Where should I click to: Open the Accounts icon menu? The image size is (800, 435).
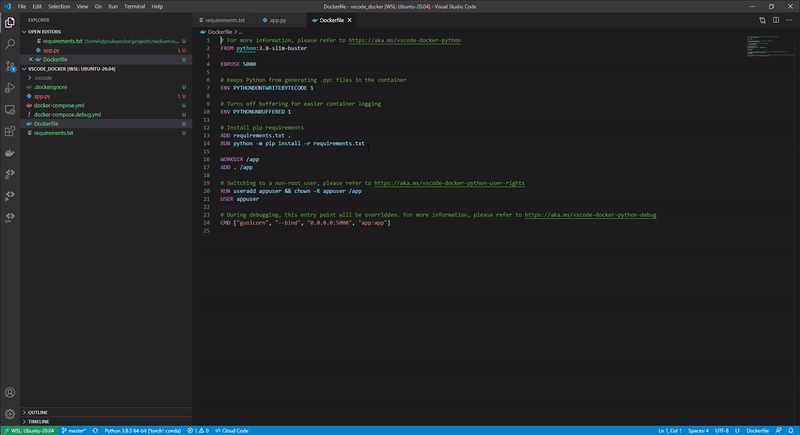(x=10, y=392)
